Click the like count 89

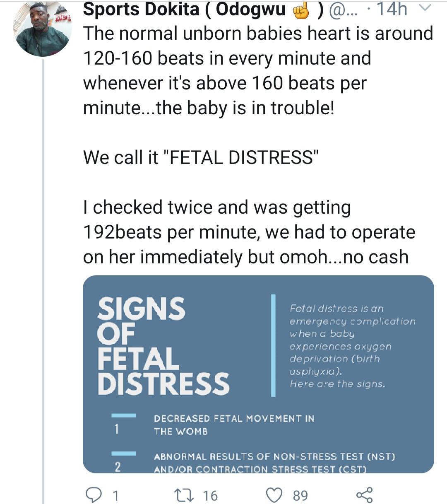(300, 495)
